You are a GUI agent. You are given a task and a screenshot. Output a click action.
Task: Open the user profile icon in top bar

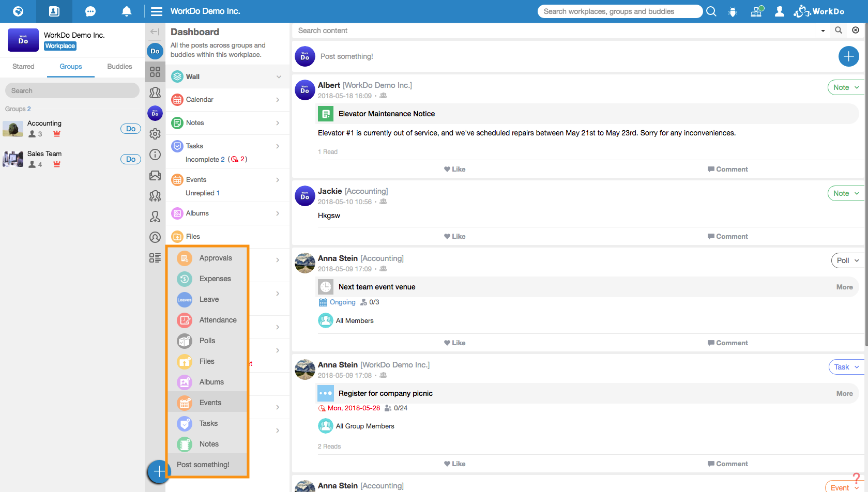[780, 11]
